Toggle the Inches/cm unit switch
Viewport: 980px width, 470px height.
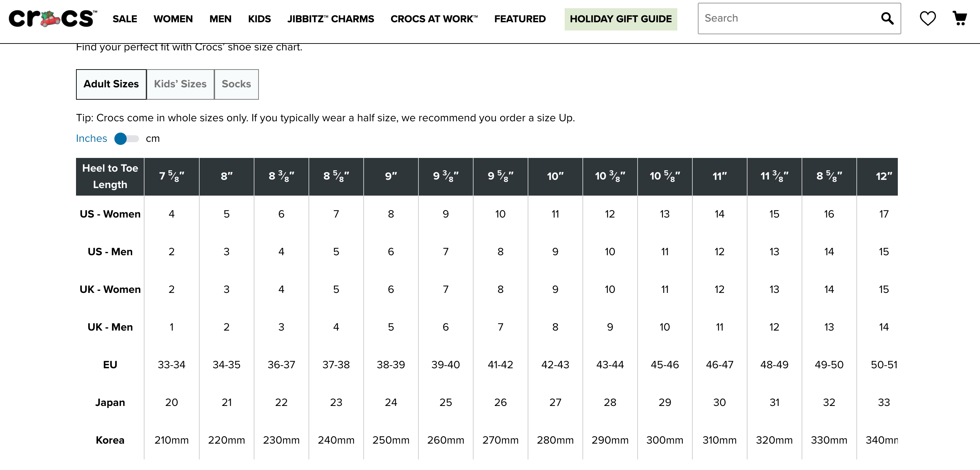pyautogui.click(x=126, y=138)
